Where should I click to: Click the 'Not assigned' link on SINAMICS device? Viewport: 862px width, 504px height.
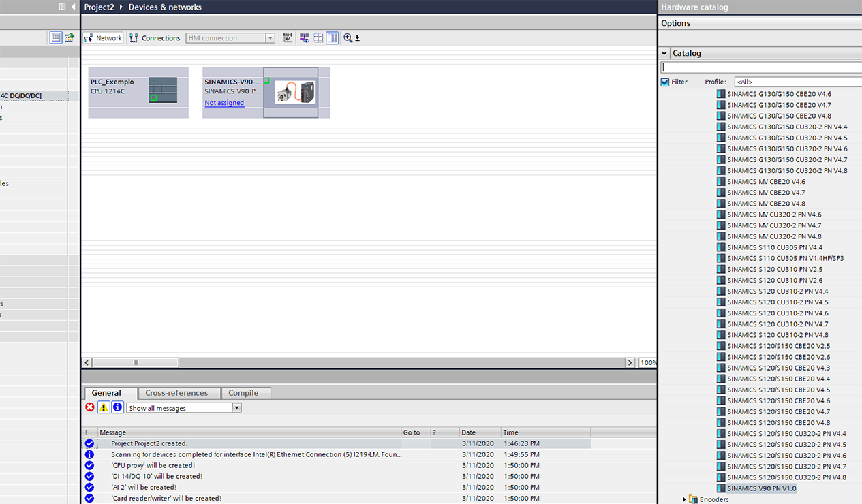point(224,103)
